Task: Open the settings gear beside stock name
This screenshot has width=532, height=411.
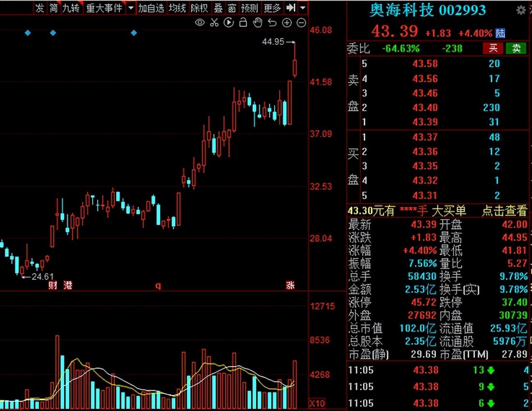Action: (521, 10)
